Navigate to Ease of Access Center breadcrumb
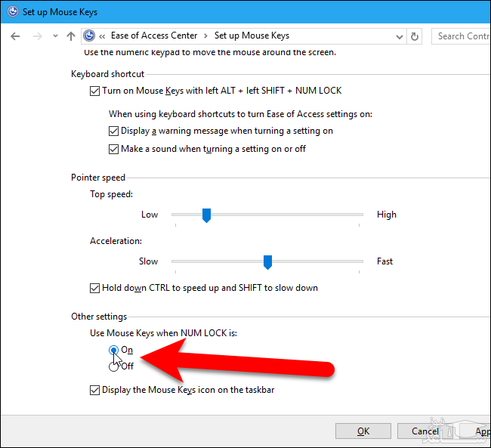 (x=154, y=36)
